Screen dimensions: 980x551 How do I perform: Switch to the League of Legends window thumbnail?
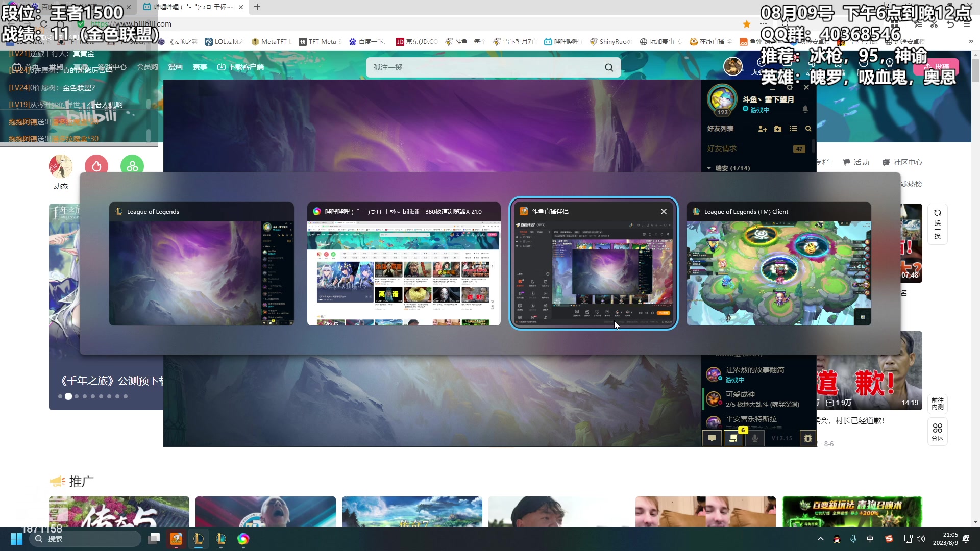(202, 263)
